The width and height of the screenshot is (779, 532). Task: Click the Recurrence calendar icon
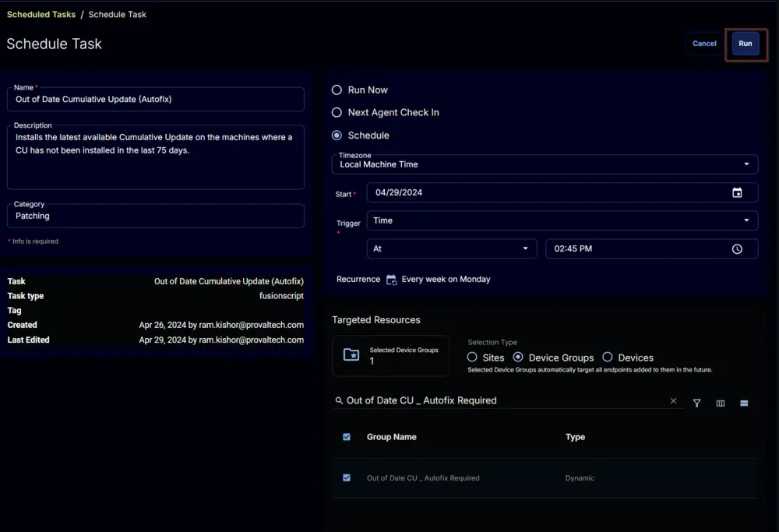pos(392,280)
